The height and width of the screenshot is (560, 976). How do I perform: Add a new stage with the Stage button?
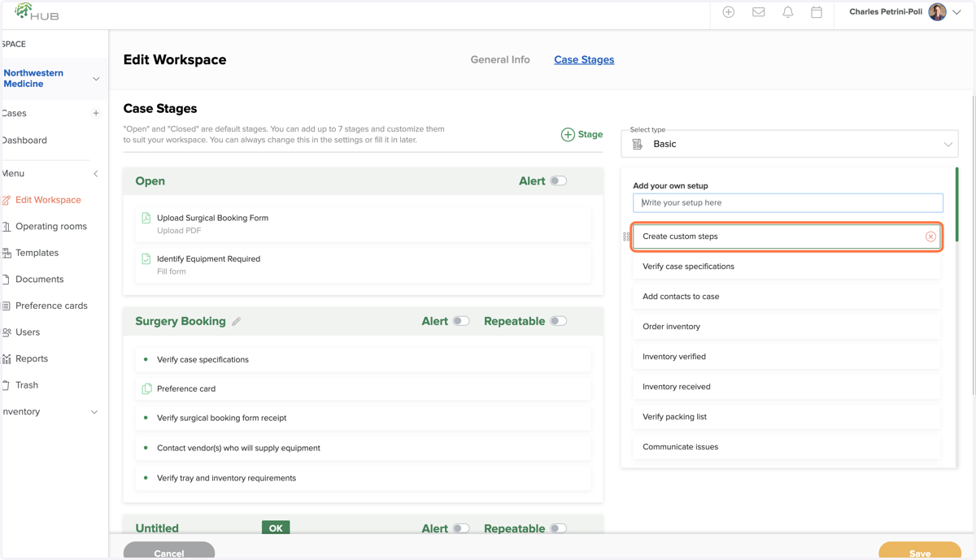click(x=582, y=134)
